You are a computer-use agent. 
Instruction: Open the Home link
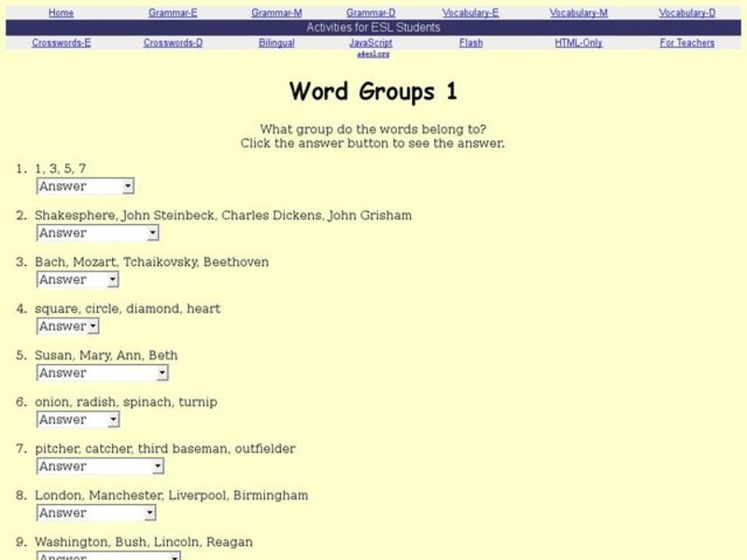(62, 12)
